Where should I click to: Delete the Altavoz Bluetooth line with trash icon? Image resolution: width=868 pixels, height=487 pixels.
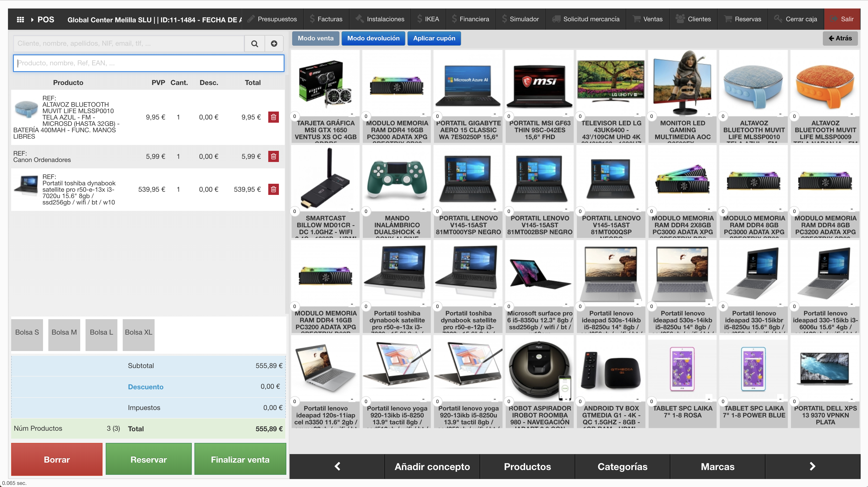(x=274, y=117)
